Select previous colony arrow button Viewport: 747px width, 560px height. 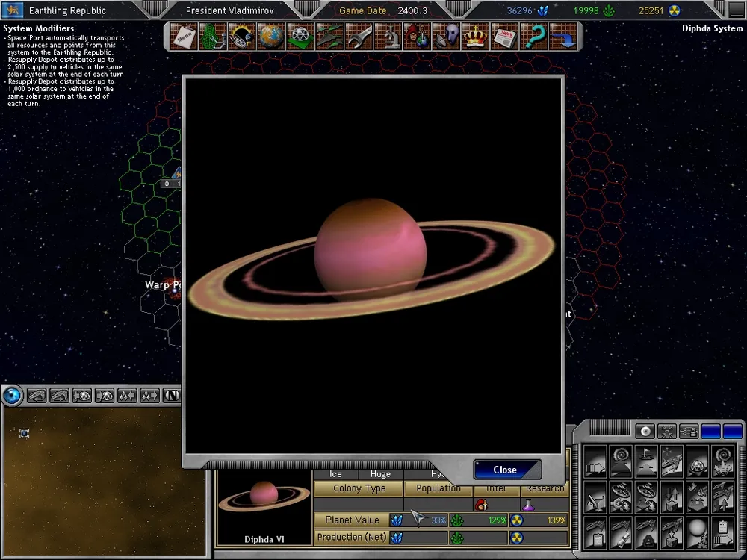tap(81, 395)
